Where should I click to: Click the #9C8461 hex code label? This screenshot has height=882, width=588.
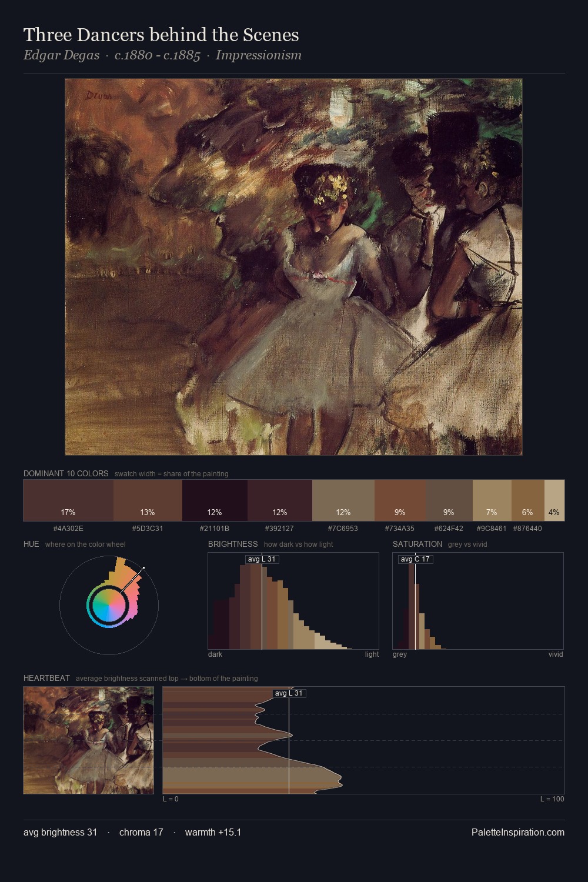click(492, 529)
